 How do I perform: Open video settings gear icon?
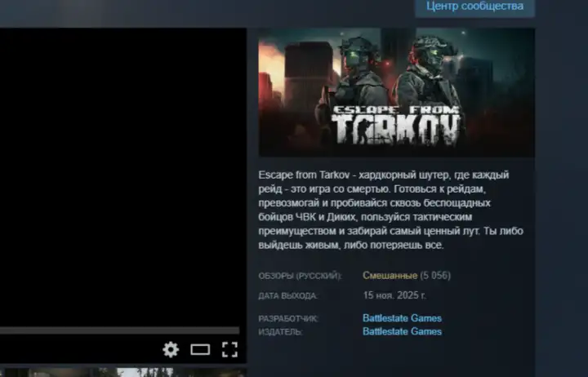click(x=171, y=350)
